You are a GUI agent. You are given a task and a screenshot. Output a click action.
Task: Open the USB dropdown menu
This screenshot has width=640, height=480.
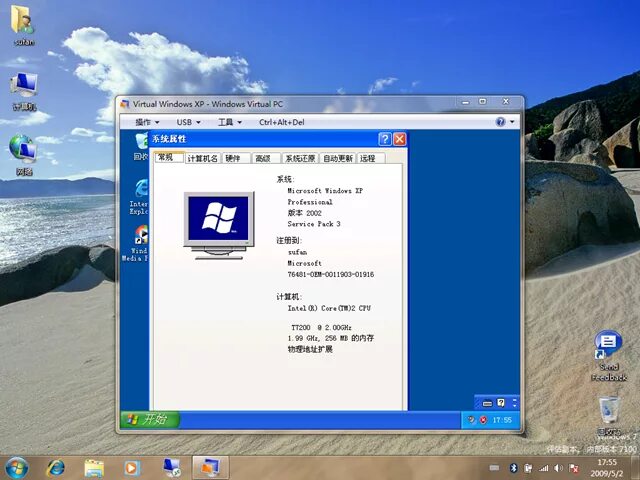pyautogui.click(x=188, y=122)
